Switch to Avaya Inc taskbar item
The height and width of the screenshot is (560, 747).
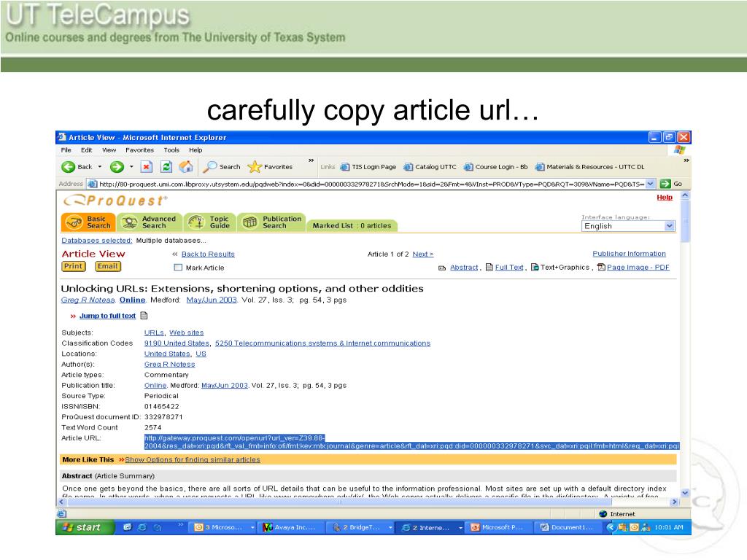tap(292, 527)
